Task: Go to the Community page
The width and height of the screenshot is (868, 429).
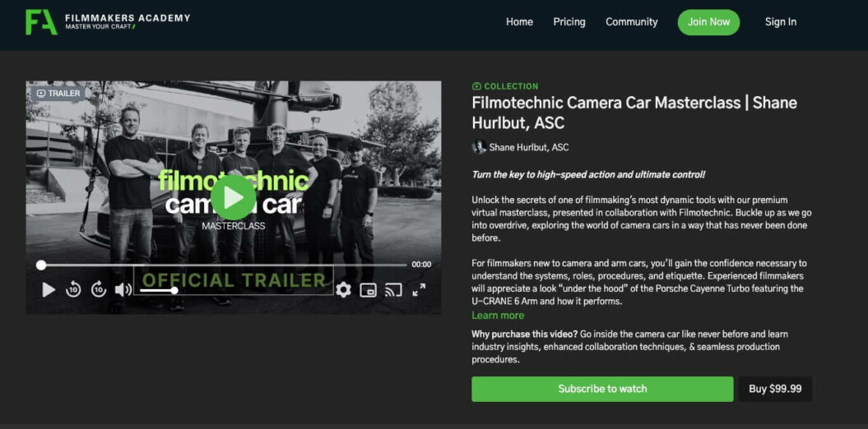Action: (x=632, y=22)
